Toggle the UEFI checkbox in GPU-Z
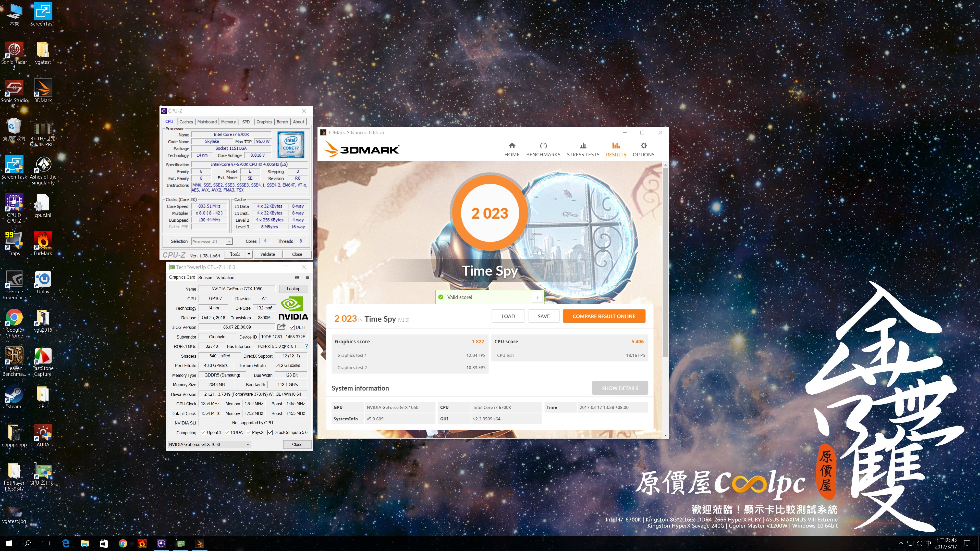The width and height of the screenshot is (980, 551). [292, 327]
